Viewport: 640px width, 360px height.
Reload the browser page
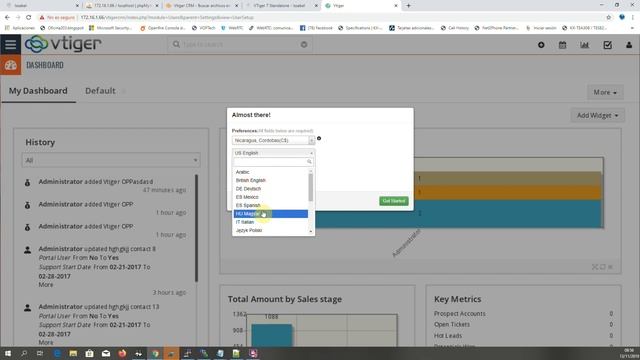(28, 18)
